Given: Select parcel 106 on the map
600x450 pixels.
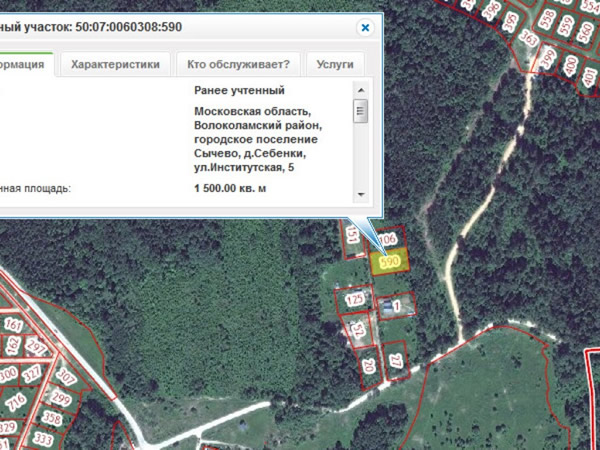Looking at the screenshot, I should coord(389,240).
